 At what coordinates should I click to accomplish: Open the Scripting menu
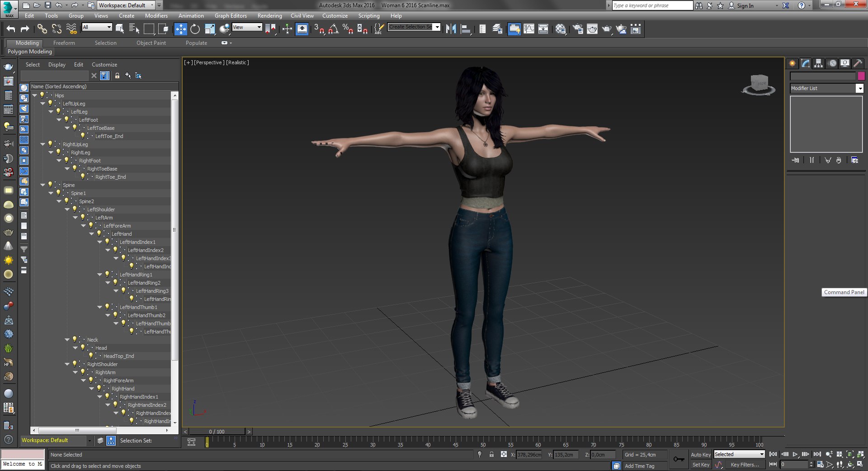368,16
